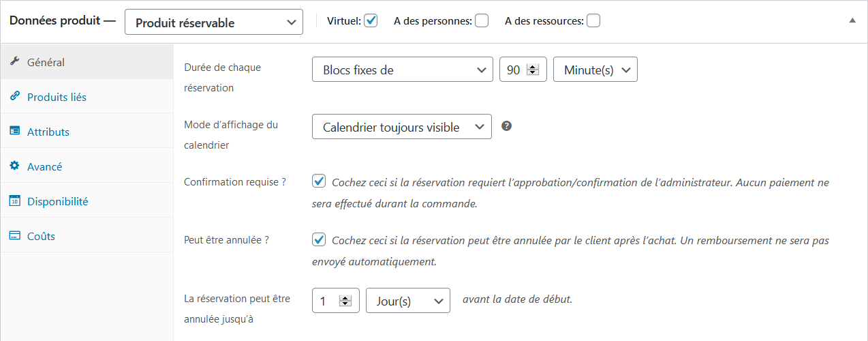868x341 pixels.
Task: Open the Produit réservable product type dropdown
Action: pyautogui.click(x=213, y=22)
